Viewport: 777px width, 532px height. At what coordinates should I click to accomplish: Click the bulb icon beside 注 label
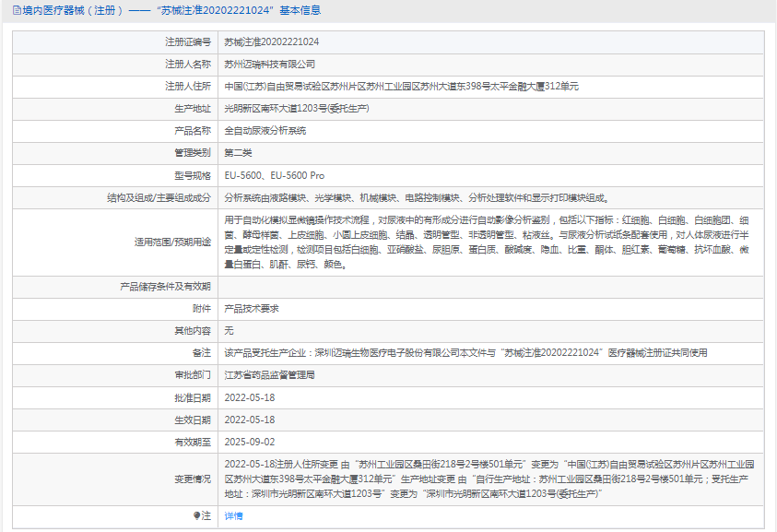pos(196,516)
